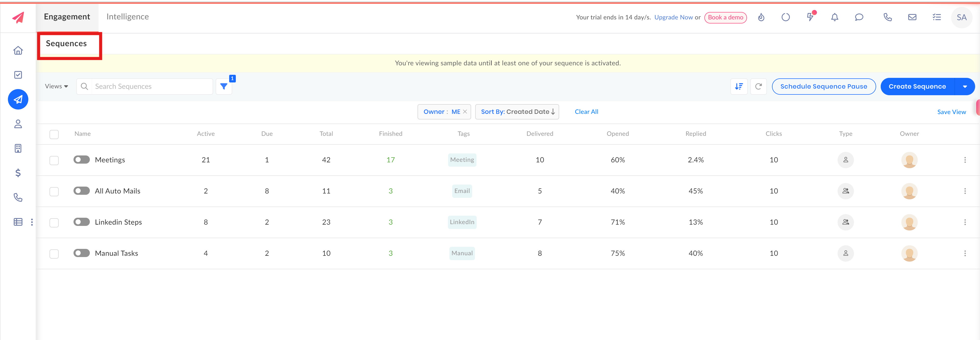Viewport: 980px width, 340px height.
Task: Enable the Linkedin Steps sequence toggle
Action: pos(81,222)
